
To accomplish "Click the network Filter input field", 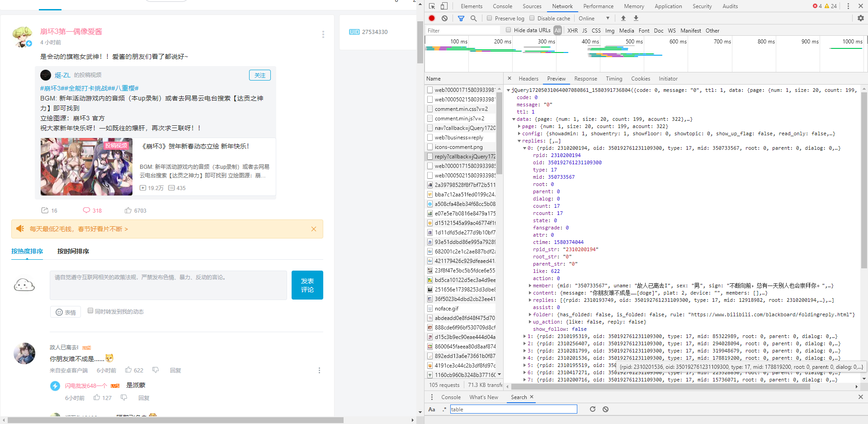I will (x=463, y=30).
